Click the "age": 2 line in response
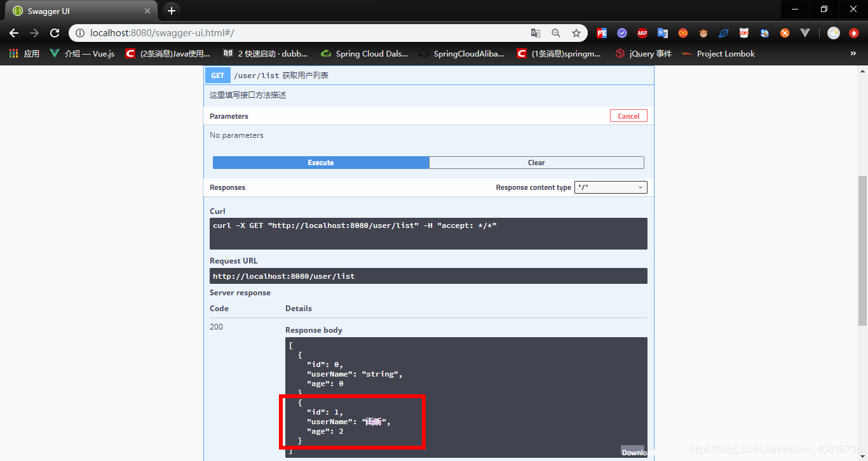 tap(325, 431)
